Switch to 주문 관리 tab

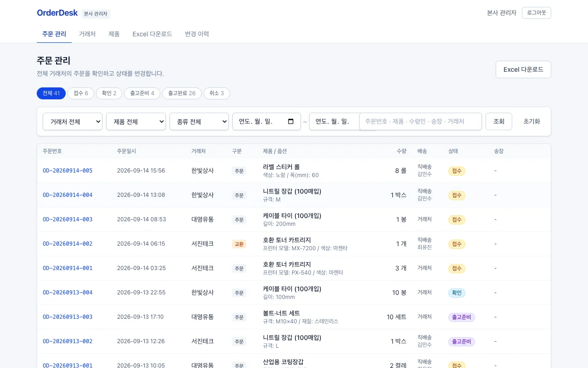[54, 34]
